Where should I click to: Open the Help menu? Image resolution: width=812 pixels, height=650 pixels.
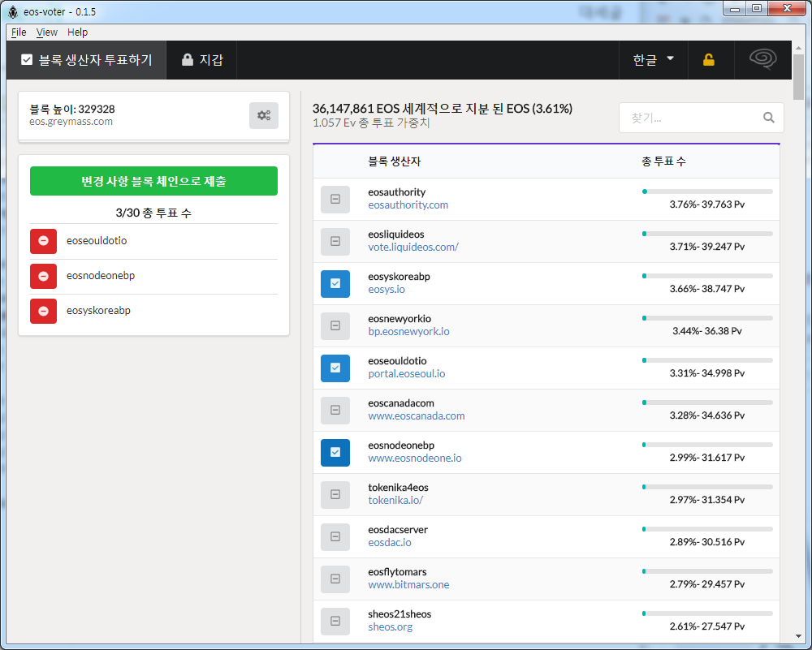point(78,32)
